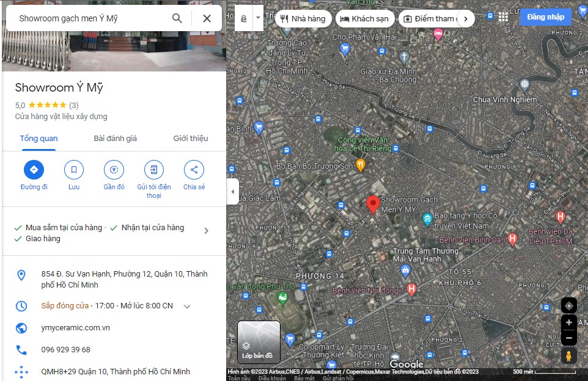This screenshot has height=381, width=588.
Task: Click the Street View pegman icon
Action: 568,356
